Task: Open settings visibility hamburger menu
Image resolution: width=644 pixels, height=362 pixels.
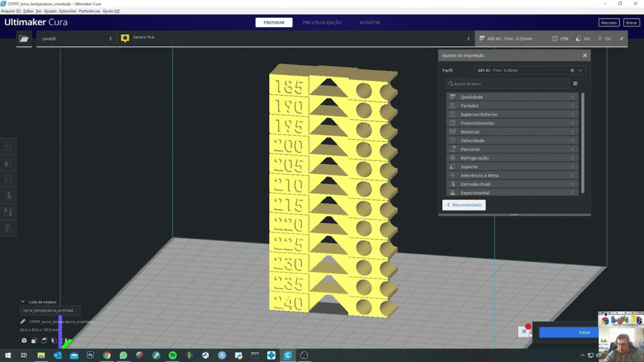Action: 575,84
